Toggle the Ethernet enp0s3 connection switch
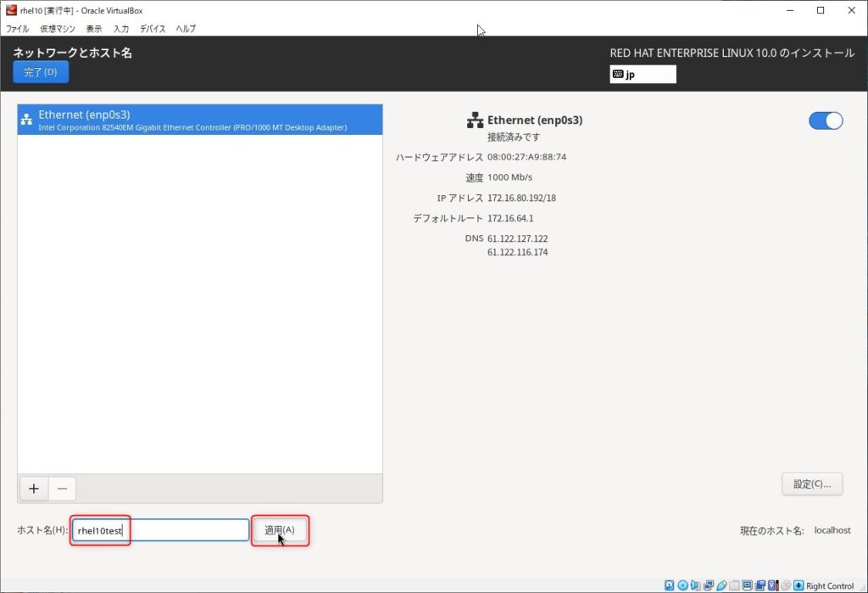This screenshot has width=868, height=593. 826,120
